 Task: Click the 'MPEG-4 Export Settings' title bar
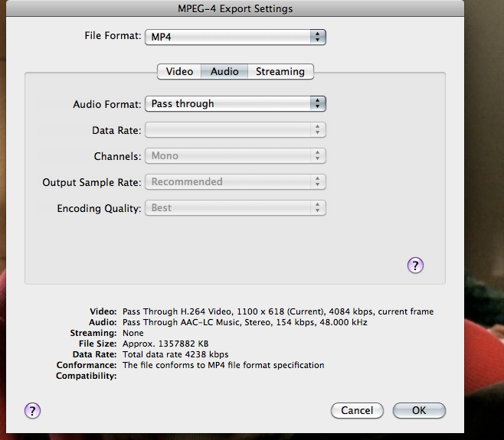coord(235,8)
